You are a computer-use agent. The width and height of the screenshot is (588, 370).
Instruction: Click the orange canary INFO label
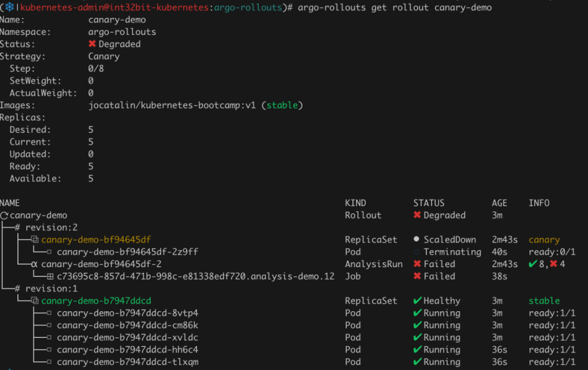pos(544,240)
